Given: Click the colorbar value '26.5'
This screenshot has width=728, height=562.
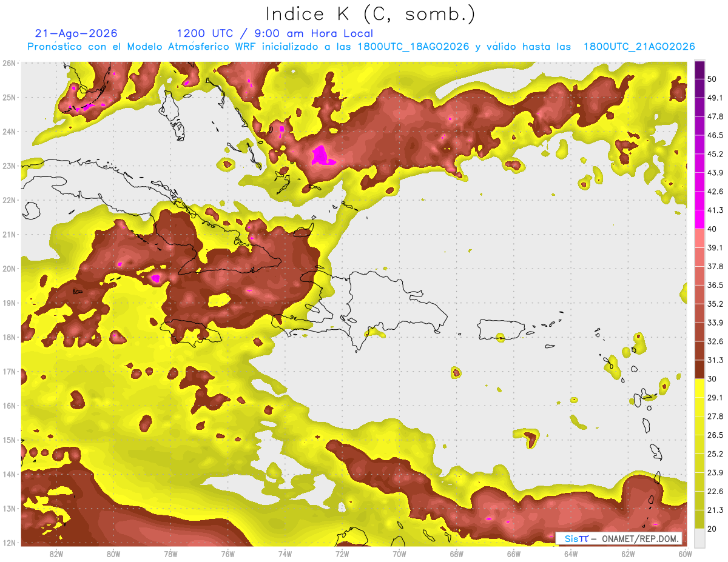Looking at the screenshot, I should [x=715, y=435].
